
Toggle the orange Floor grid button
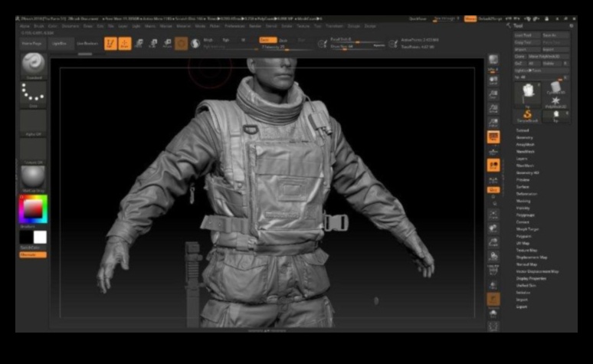pos(493,137)
